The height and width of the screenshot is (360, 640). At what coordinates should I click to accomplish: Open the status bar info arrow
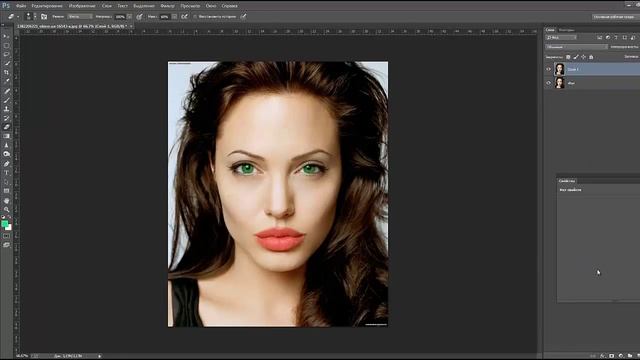[100, 356]
